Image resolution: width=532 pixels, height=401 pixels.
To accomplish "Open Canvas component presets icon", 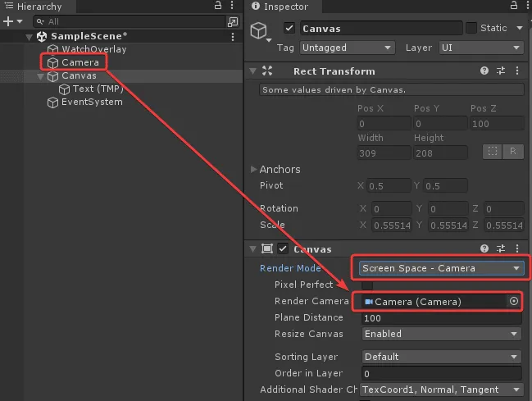I will click(x=501, y=248).
